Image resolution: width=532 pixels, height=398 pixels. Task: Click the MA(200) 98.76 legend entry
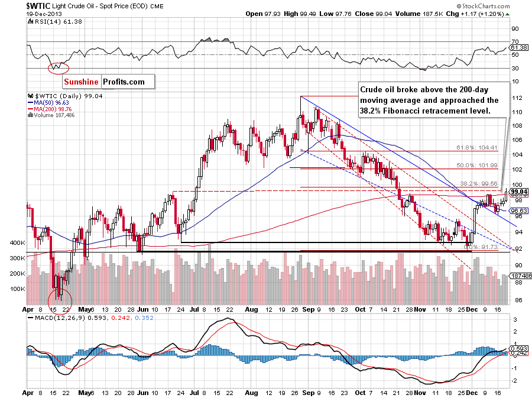point(53,109)
